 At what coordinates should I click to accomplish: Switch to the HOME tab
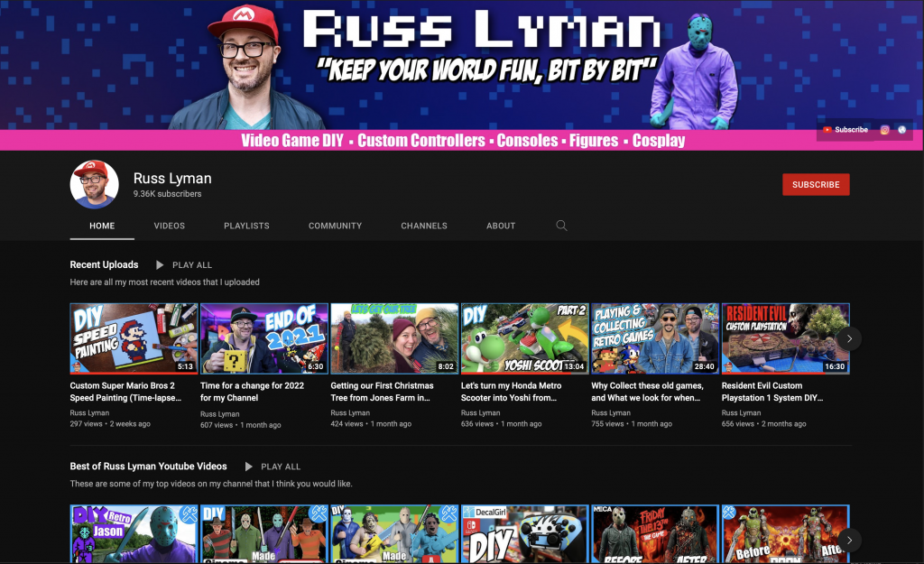point(102,226)
